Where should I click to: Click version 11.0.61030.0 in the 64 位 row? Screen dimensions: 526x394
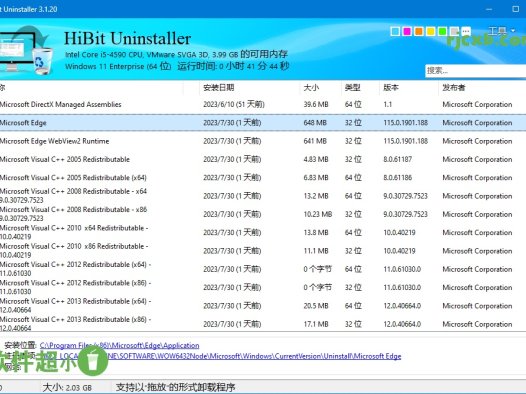[x=402, y=269]
